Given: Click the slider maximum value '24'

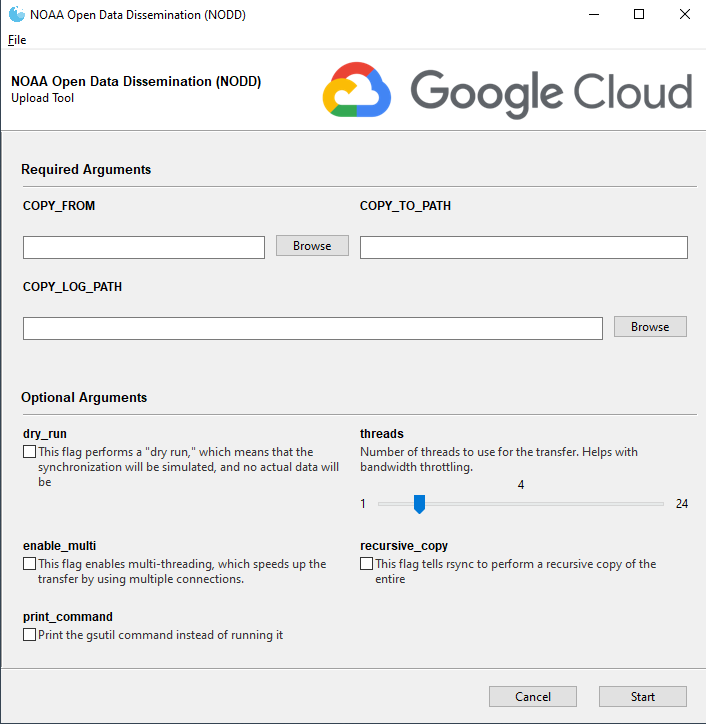Looking at the screenshot, I should point(682,504).
